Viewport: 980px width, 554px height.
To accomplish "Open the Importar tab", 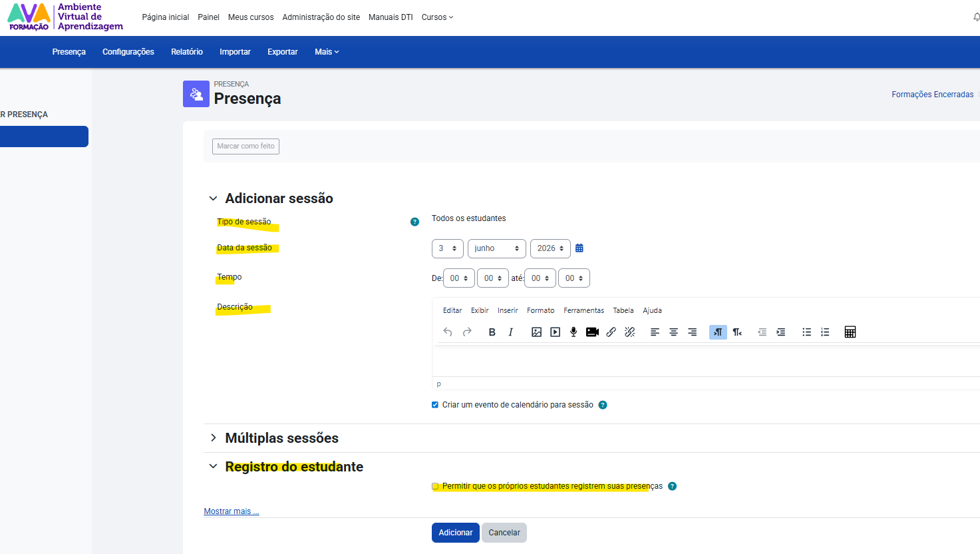I will [236, 52].
